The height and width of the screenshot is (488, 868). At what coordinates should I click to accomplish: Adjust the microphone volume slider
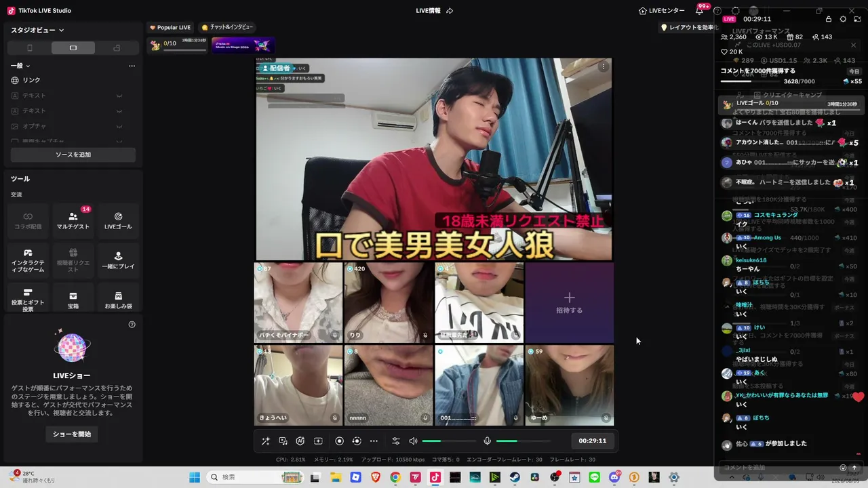(x=523, y=441)
